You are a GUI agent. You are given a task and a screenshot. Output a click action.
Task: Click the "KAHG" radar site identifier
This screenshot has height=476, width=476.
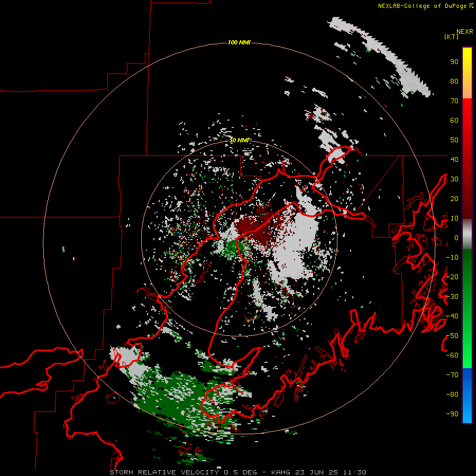tap(280, 472)
